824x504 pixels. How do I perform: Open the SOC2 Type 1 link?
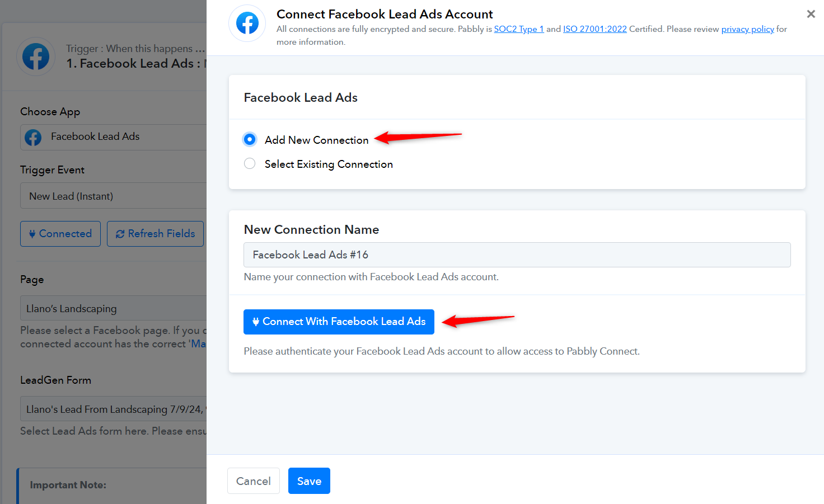tap(519, 29)
